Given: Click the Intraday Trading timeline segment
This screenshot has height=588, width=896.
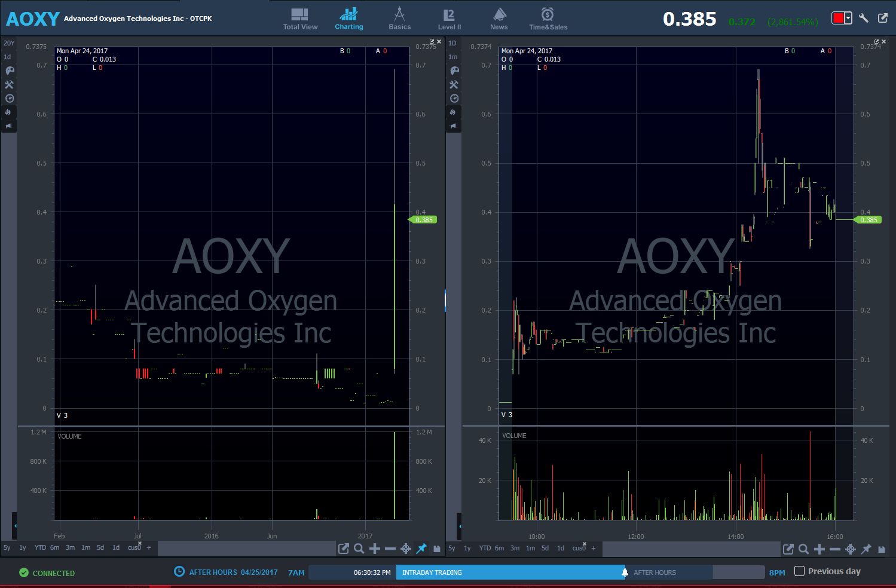Looking at the screenshot, I should click(510, 572).
